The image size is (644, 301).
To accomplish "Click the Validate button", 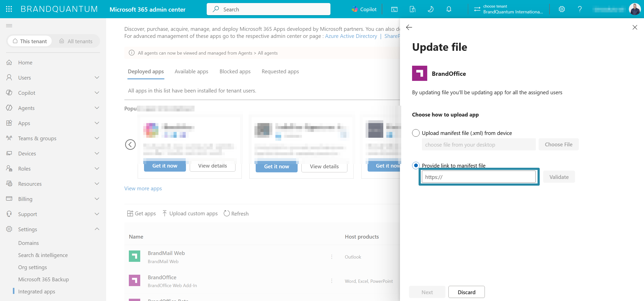I will (559, 177).
